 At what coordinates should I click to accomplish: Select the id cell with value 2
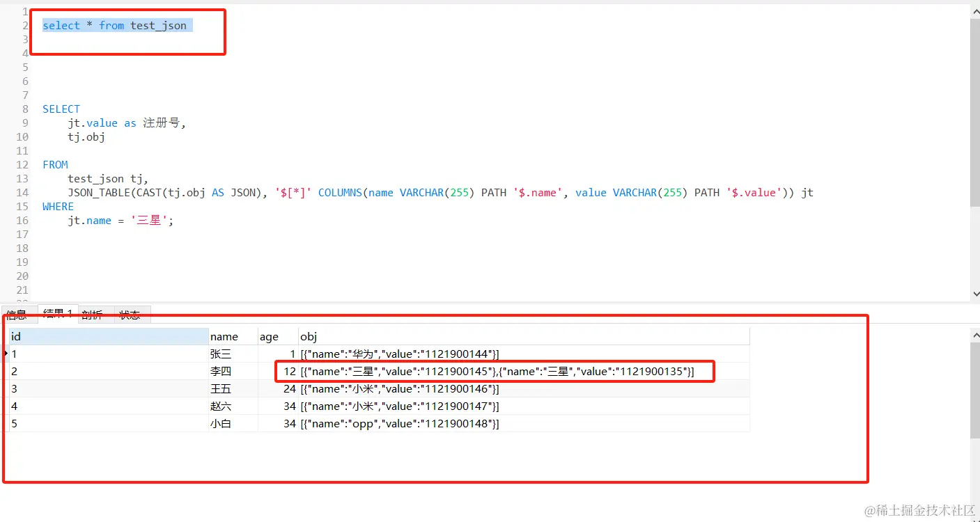coord(109,371)
